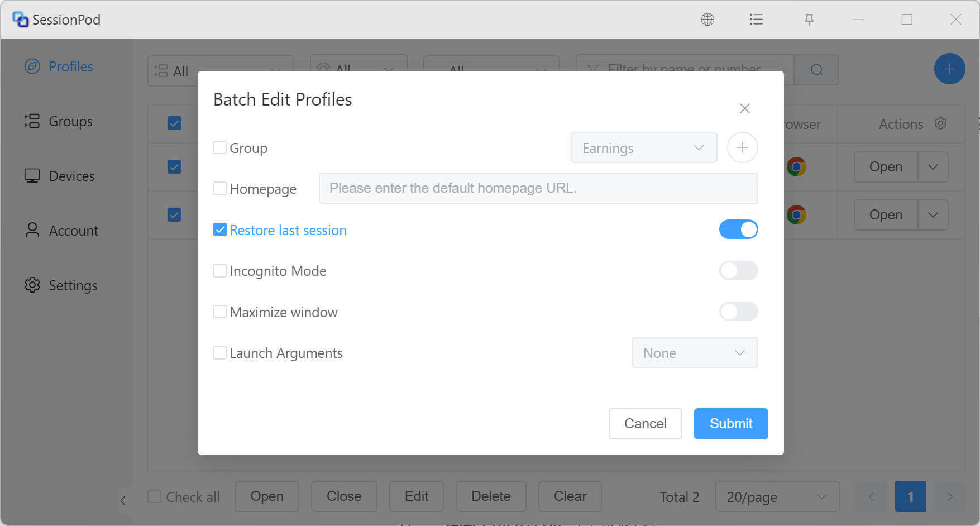Viewport: 980px width, 526px height.
Task: Click the Total 2 count text
Action: pyautogui.click(x=680, y=497)
